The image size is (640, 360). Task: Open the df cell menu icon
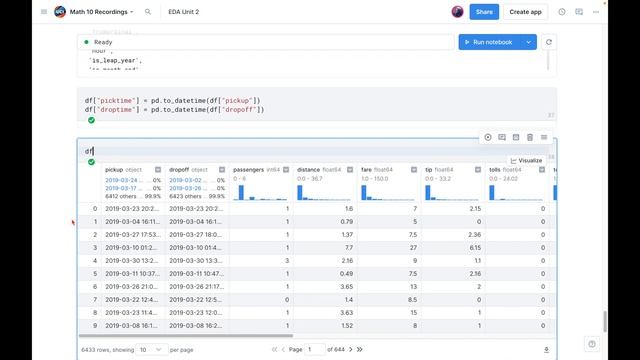(544, 138)
